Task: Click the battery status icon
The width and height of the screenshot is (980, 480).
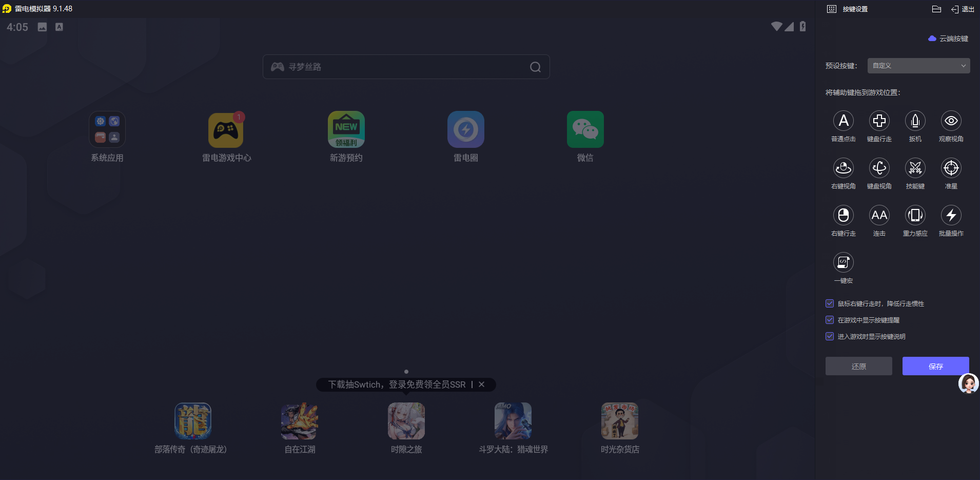Action: [x=802, y=27]
